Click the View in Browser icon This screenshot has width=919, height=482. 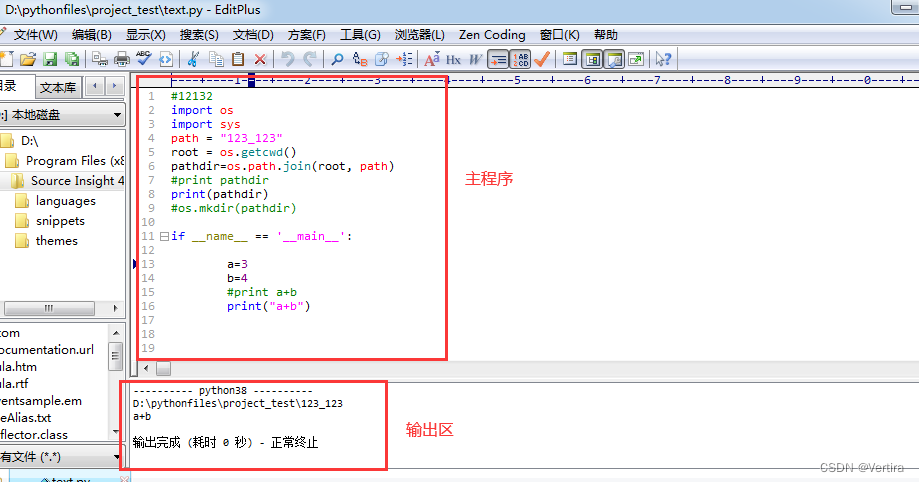(166, 59)
